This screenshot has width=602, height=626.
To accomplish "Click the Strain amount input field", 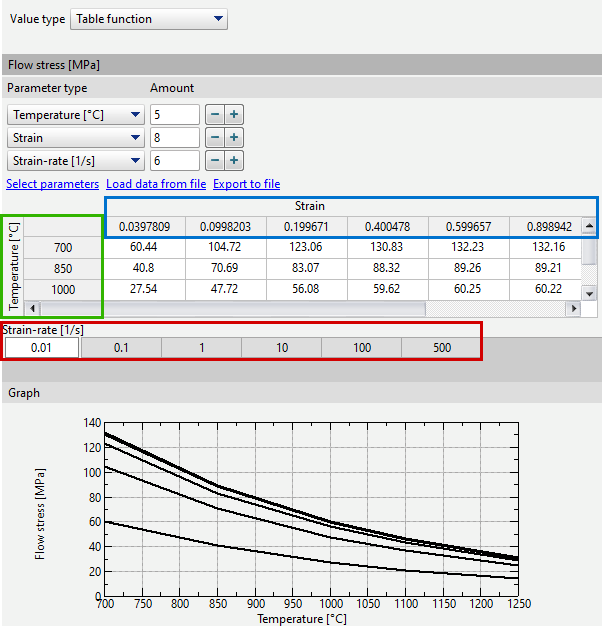I will coord(174,138).
